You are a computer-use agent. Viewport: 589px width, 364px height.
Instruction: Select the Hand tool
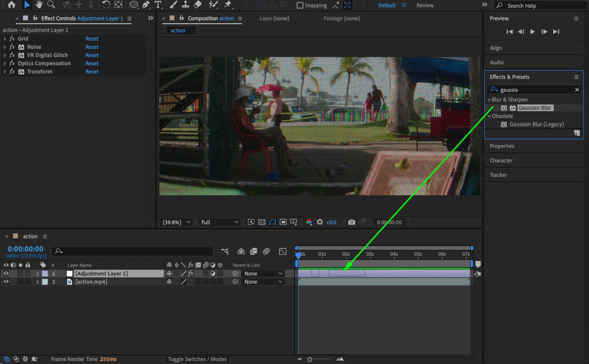(x=39, y=5)
